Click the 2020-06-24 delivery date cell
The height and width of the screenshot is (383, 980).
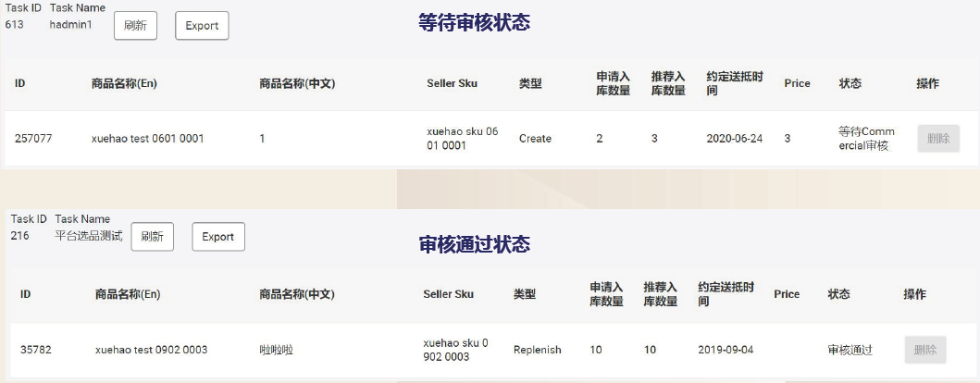[735, 139]
